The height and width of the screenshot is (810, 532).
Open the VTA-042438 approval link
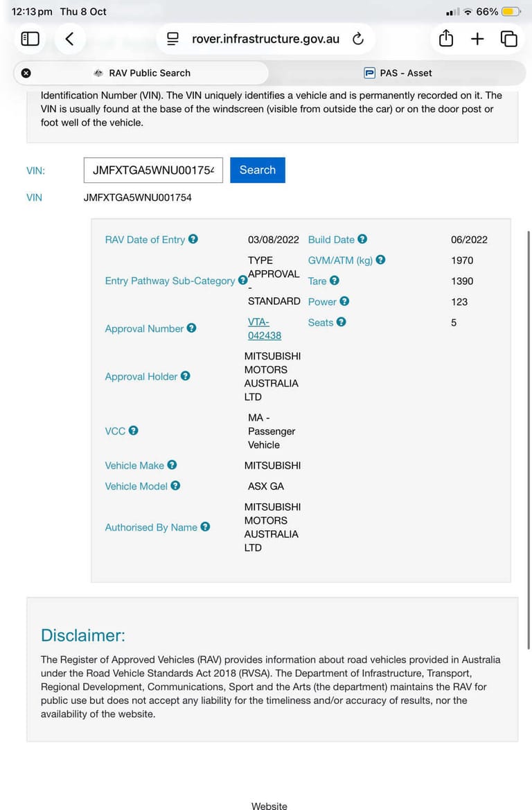[x=265, y=328]
